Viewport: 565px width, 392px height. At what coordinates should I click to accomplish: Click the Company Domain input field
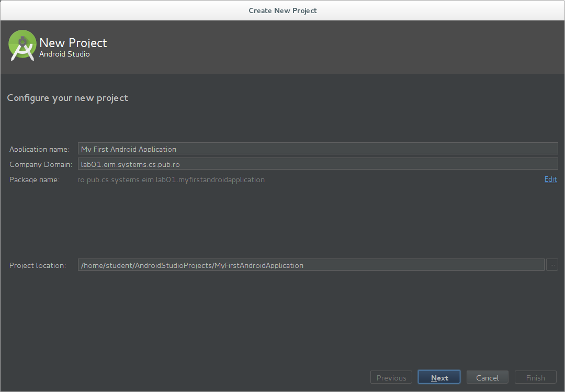click(x=318, y=164)
